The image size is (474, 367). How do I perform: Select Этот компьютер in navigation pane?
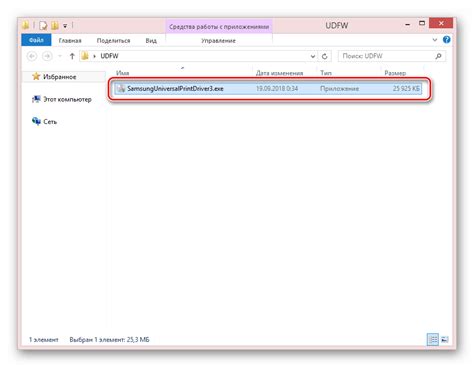pos(67,99)
